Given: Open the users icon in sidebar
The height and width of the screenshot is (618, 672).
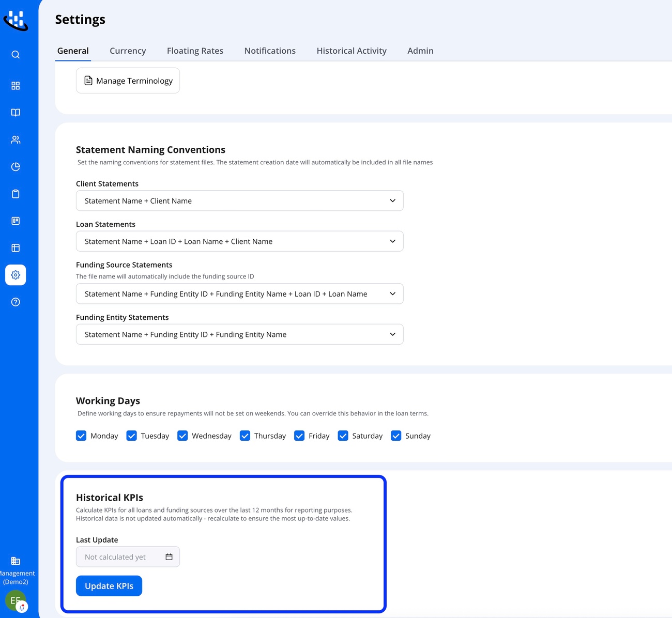Looking at the screenshot, I should [x=16, y=140].
